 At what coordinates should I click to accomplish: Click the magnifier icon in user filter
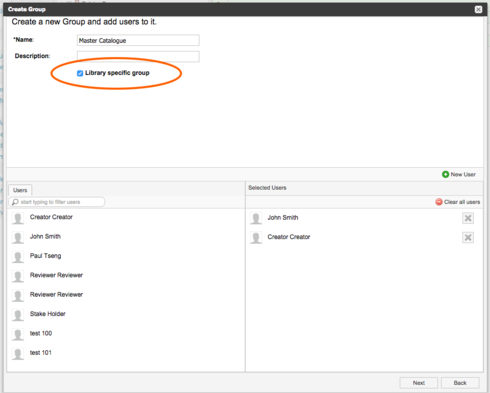(15, 202)
